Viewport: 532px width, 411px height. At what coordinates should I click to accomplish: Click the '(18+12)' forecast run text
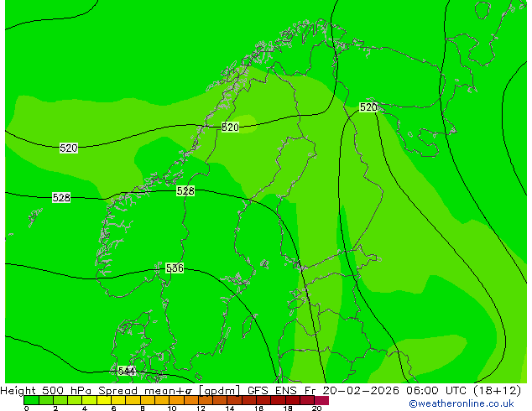497,391
